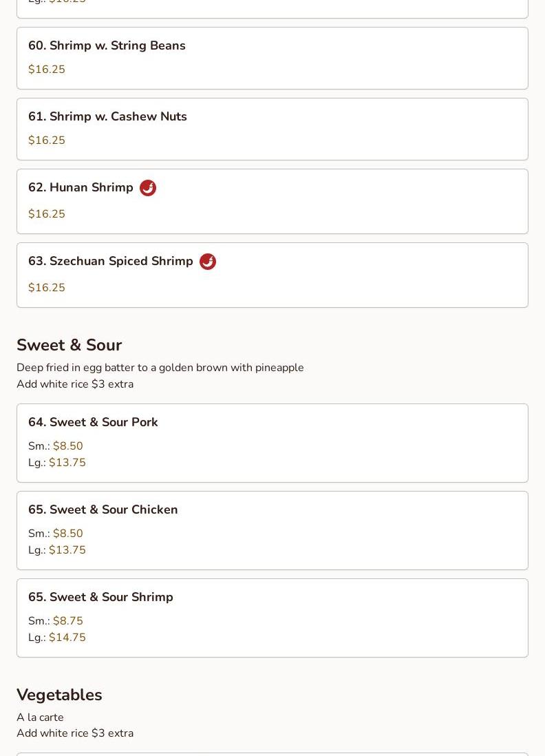Select 65. Sweet & Sour Chicken item
Viewport: 545px width, 756px height.
tap(103, 510)
